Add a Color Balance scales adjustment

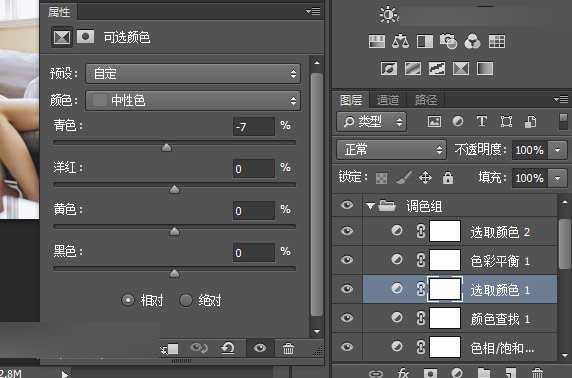tap(400, 42)
